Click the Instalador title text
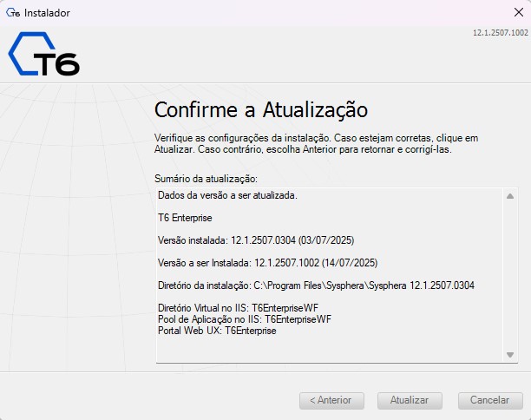The height and width of the screenshot is (420, 531). (x=47, y=13)
